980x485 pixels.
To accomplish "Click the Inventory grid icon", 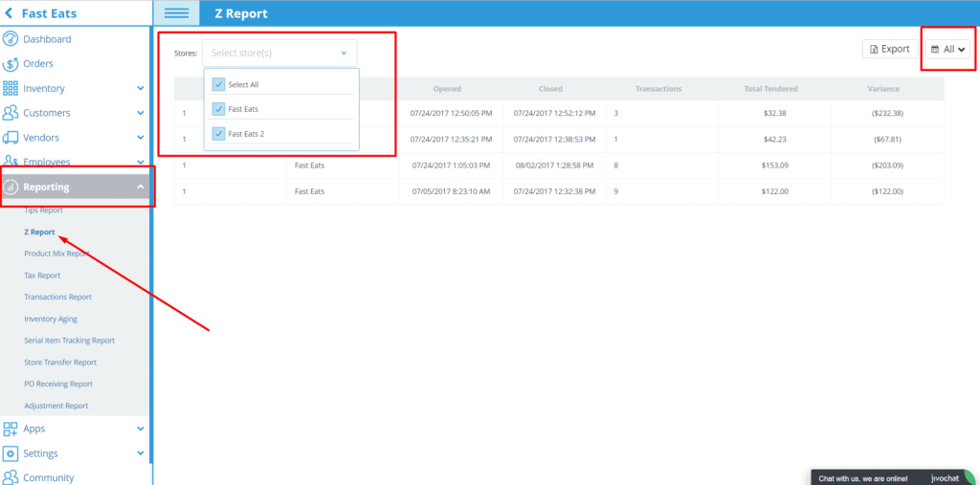I will tap(10, 88).
